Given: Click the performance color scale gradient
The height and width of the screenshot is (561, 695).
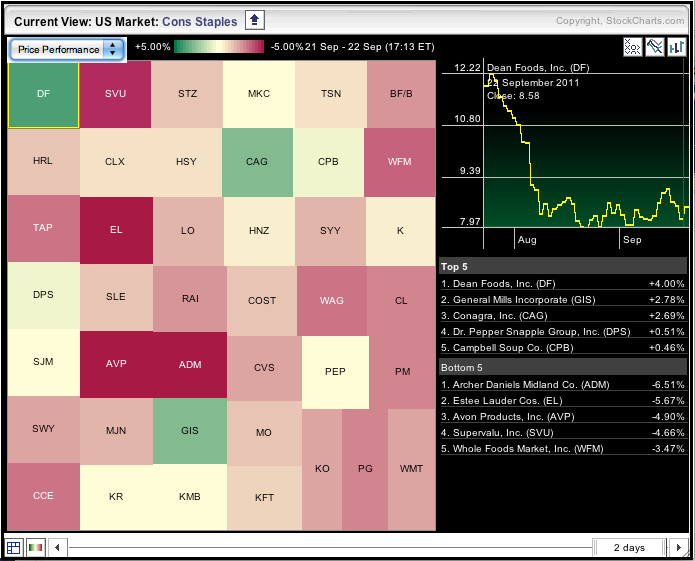Looking at the screenshot, I should (219, 47).
